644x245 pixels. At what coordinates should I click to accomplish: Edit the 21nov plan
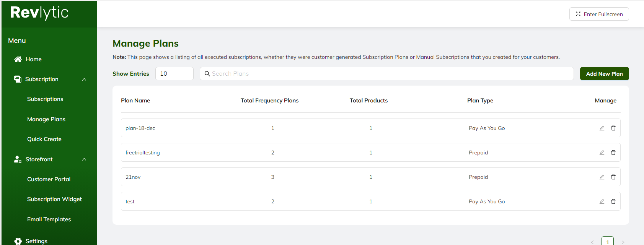point(602,177)
